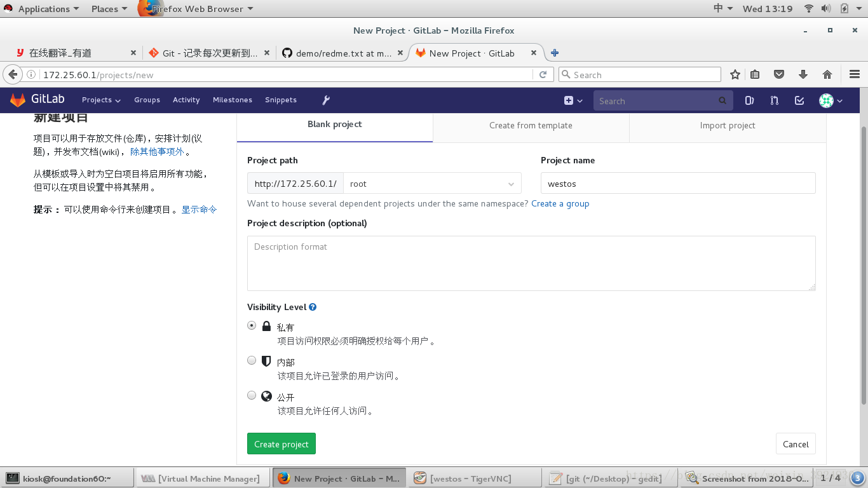Open the Wed 13:19 clock in top panel

pos(768,8)
